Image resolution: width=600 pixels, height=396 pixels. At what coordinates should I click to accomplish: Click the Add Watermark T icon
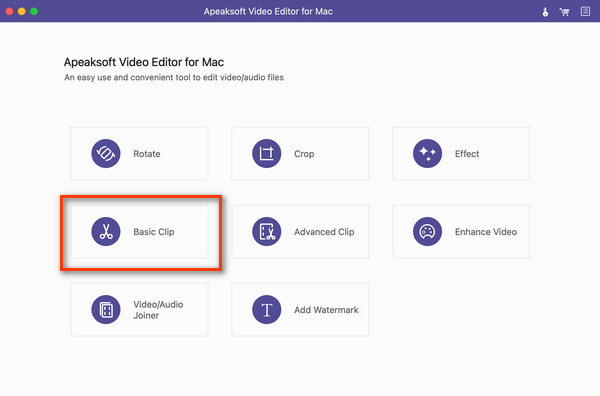(267, 310)
